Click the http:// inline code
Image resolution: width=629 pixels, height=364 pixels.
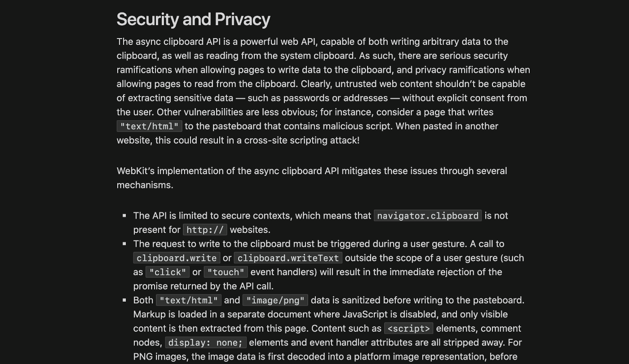pos(205,230)
